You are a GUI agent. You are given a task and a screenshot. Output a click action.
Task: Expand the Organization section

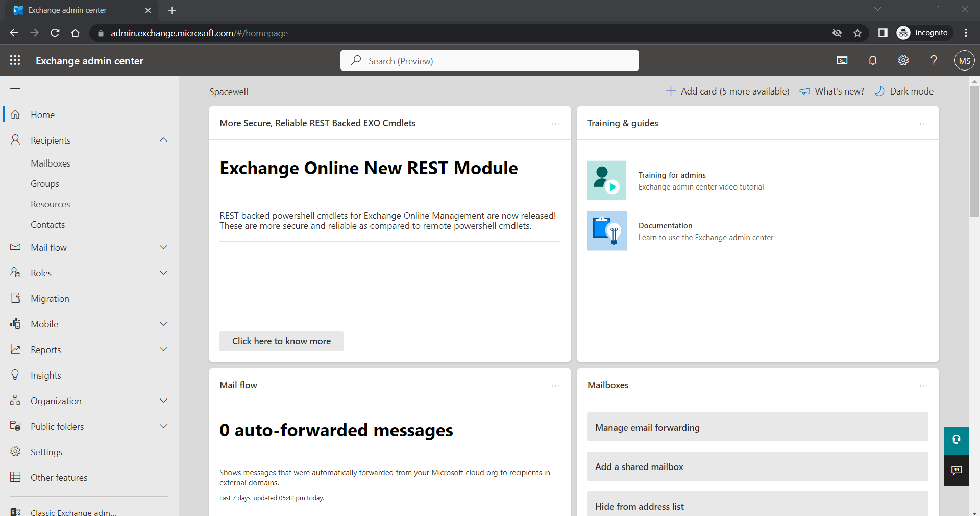point(163,401)
